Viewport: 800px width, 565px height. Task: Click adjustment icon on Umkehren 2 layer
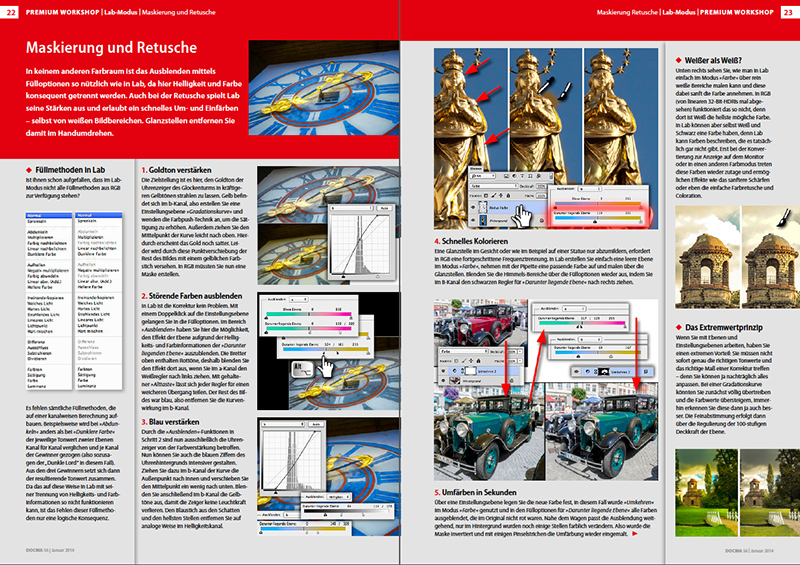455,371
